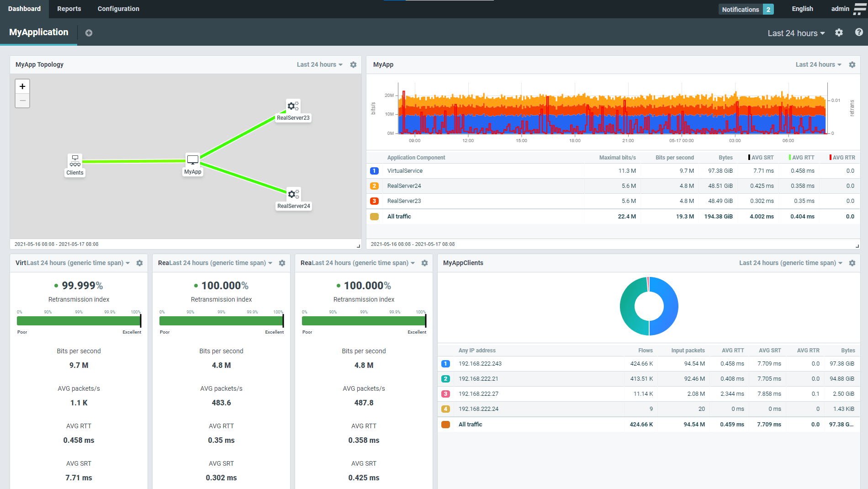Click the All traffic color swatch in MyApp table
Image resolution: width=868 pixels, height=489 pixels.
pos(374,217)
